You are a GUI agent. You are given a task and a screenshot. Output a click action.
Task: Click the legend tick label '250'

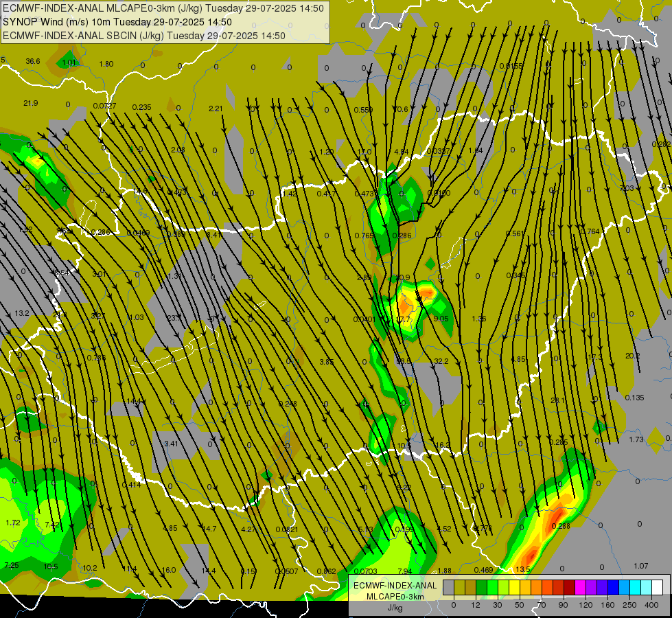click(629, 605)
